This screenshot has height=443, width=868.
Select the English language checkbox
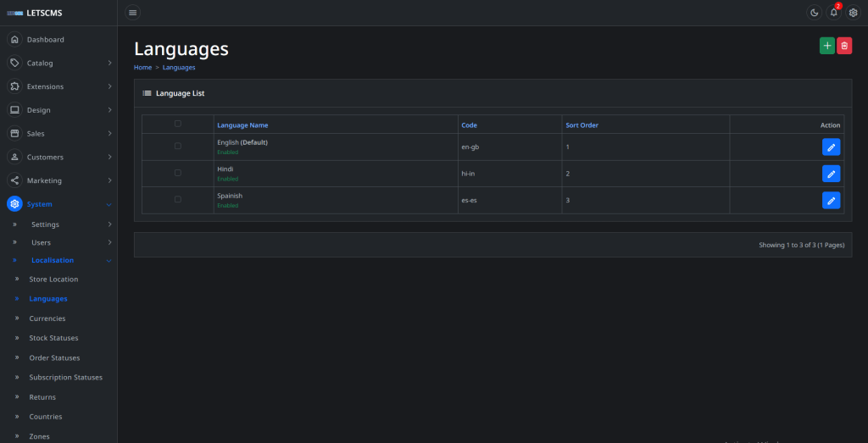(177, 146)
